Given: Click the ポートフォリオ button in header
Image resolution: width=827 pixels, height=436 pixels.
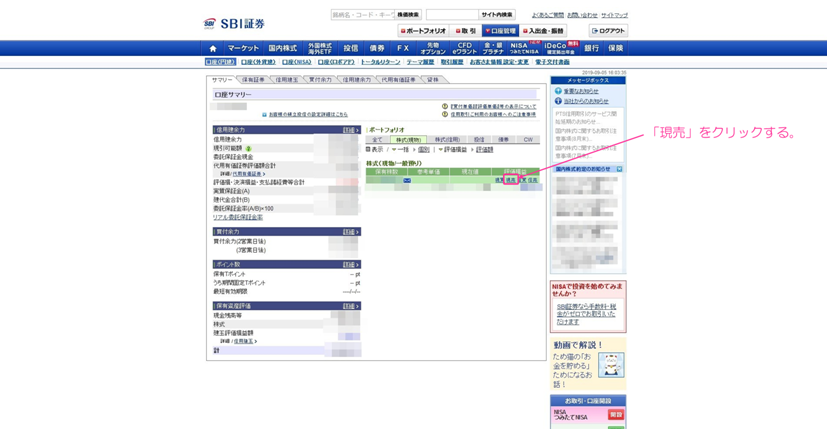Looking at the screenshot, I should (x=423, y=31).
